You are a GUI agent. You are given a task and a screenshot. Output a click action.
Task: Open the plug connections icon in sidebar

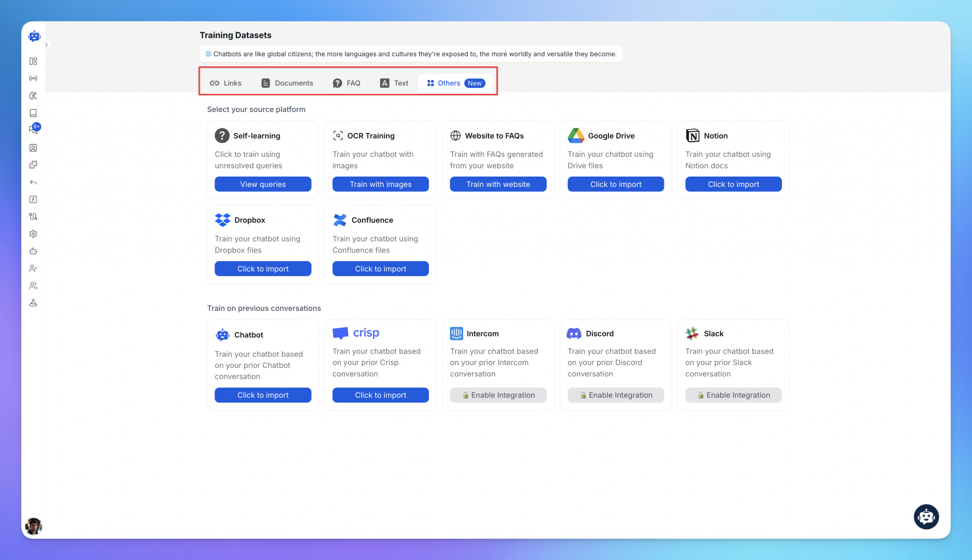33,216
